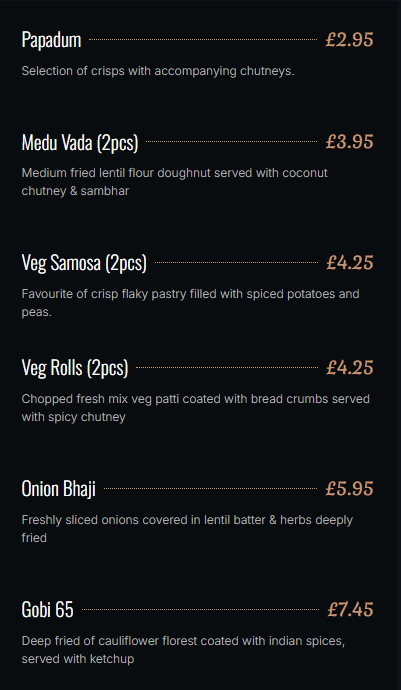
Task: Click the Onion Bhaji lentil batter description
Action: (x=188, y=529)
